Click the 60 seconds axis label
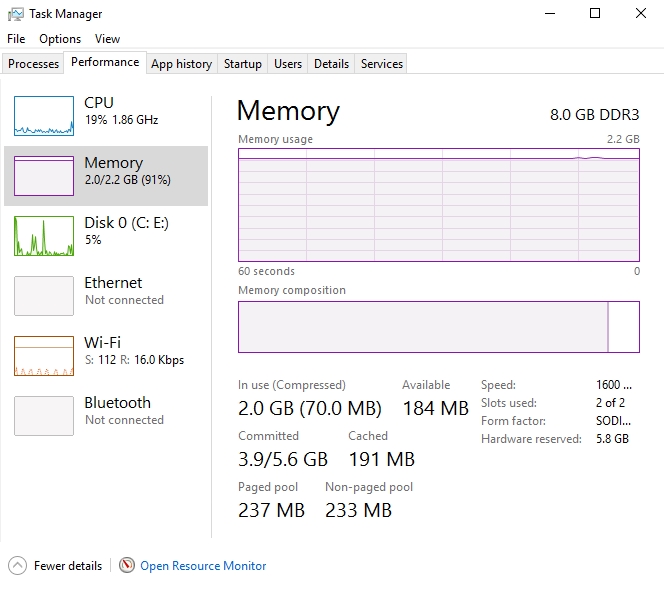The height and width of the screenshot is (590, 664). [x=266, y=271]
